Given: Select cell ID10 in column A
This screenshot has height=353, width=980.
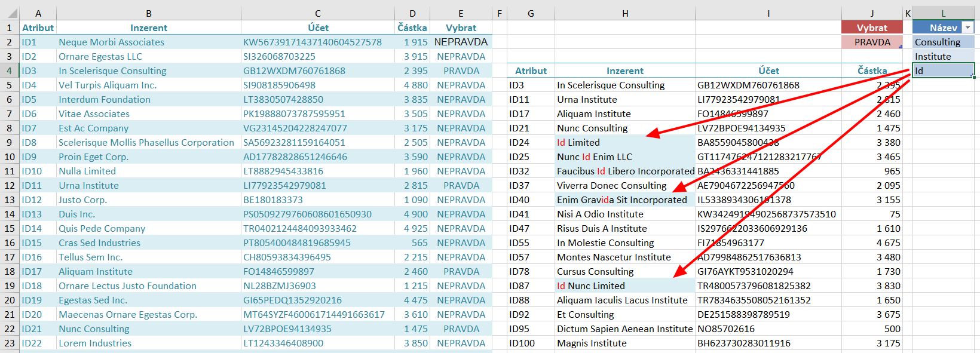Looking at the screenshot, I should 38,171.
